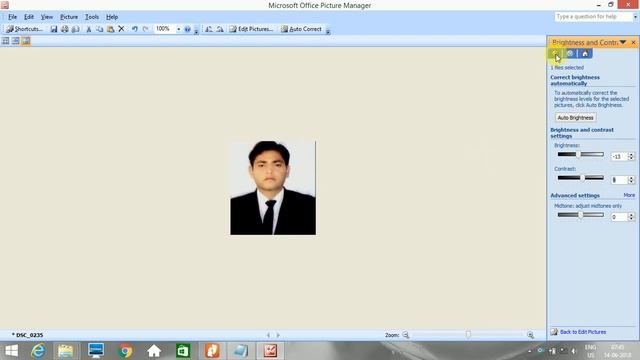
Task: Open the Windows Start button
Action: (11, 351)
